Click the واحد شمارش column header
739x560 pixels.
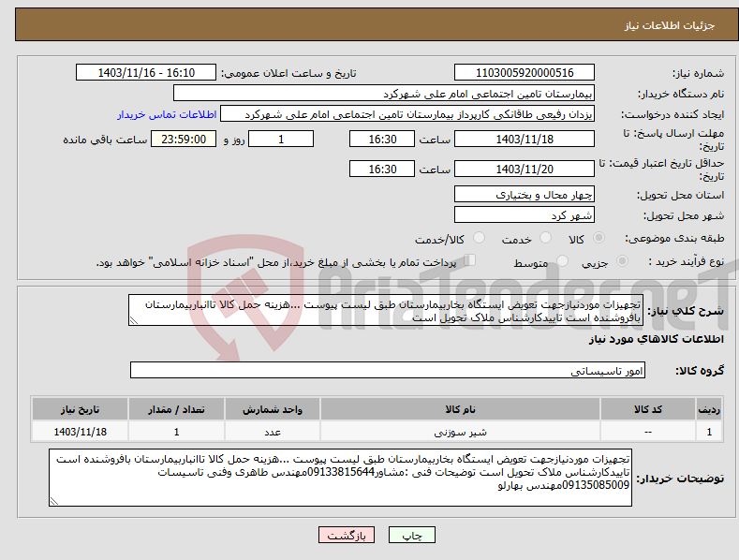tap(273, 409)
